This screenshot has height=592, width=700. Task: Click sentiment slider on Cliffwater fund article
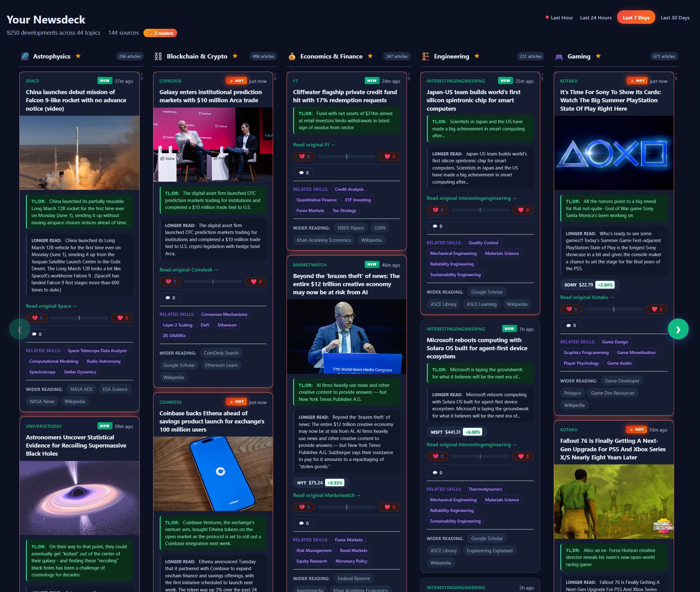tap(347, 156)
